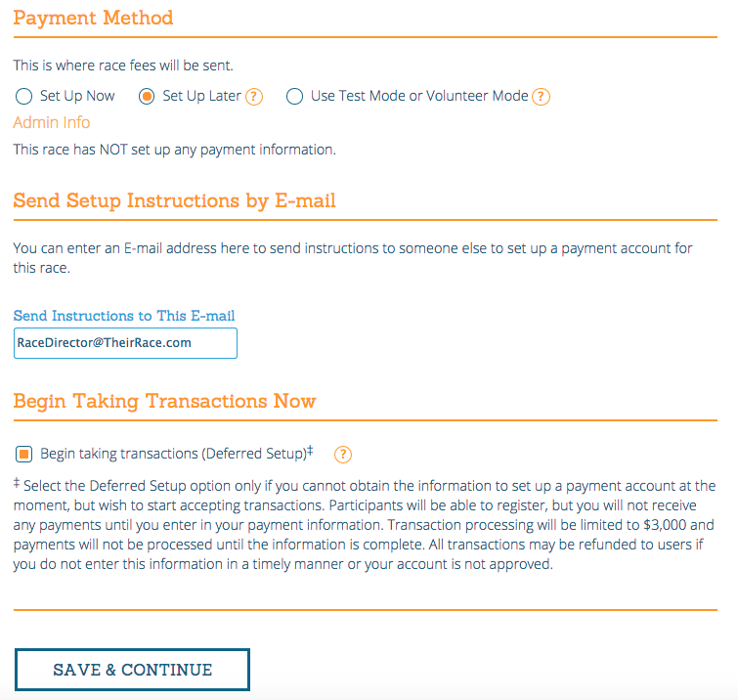The height and width of the screenshot is (700, 738).
Task: Click help icon next to Test Mode option
Action: click(x=542, y=97)
